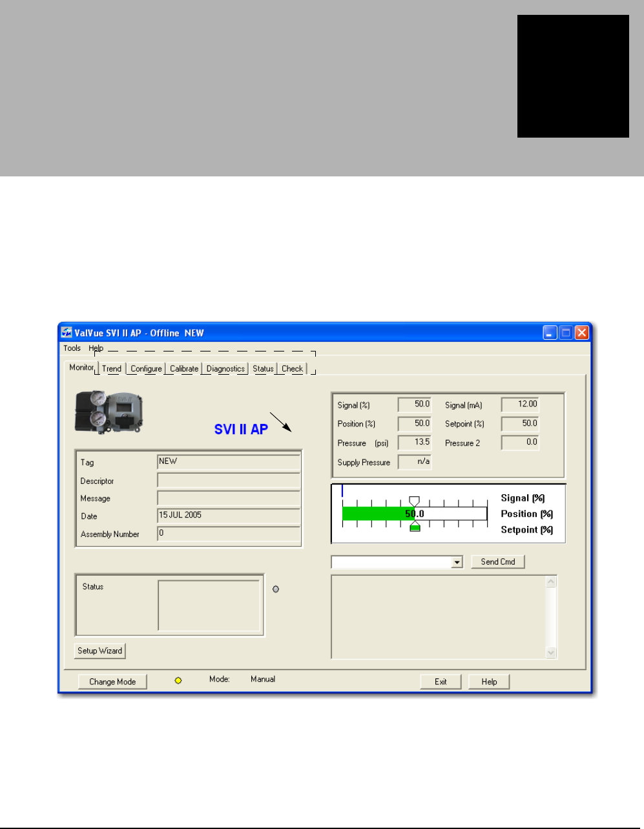The height and width of the screenshot is (829, 644).
Task: Click the green position bar graph
Action: point(378,514)
